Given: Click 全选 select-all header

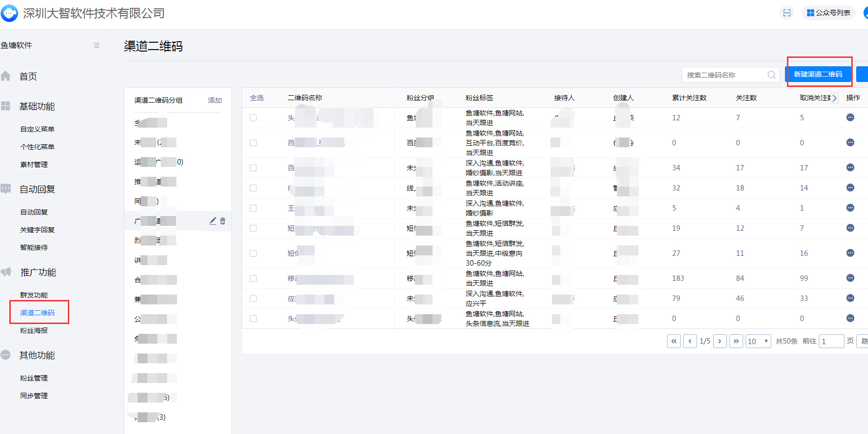Looking at the screenshot, I should click(x=257, y=98).
